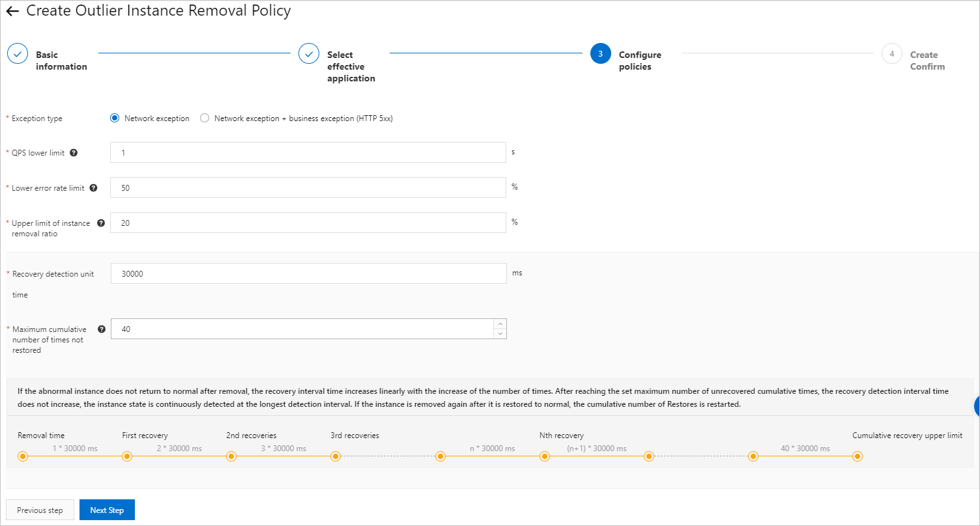
Task: Click the Select effective application checkmark icon
Action: [309, 53]
